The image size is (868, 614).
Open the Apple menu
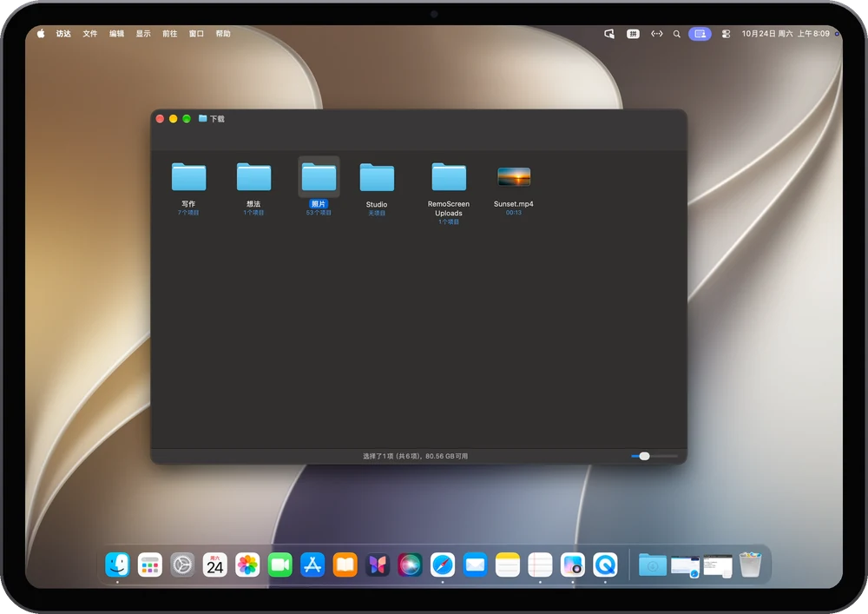click(x=41, y=34)
